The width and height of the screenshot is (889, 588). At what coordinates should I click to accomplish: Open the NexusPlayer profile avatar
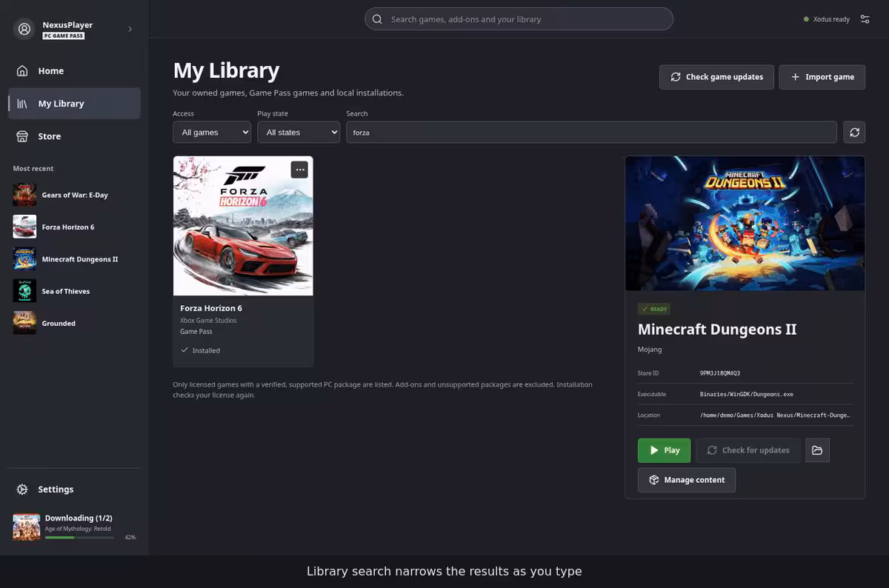(24, 29)
